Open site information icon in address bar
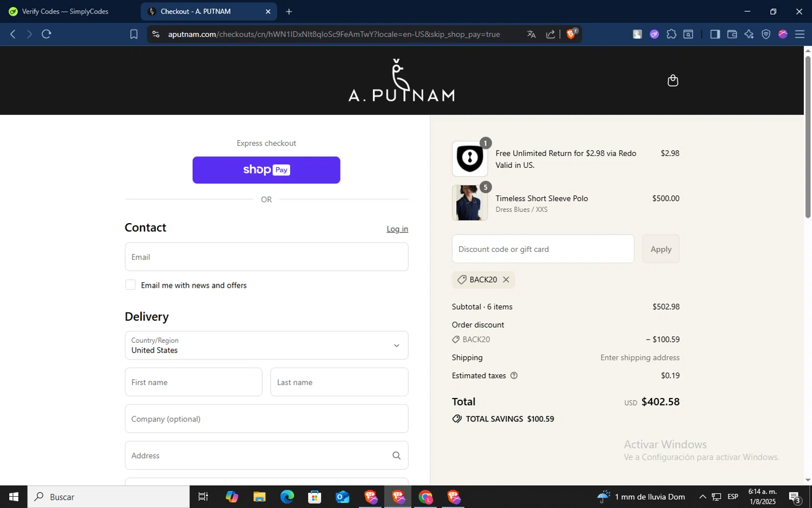The width and height of the screenshot is (812, 508). coord(156,34)
